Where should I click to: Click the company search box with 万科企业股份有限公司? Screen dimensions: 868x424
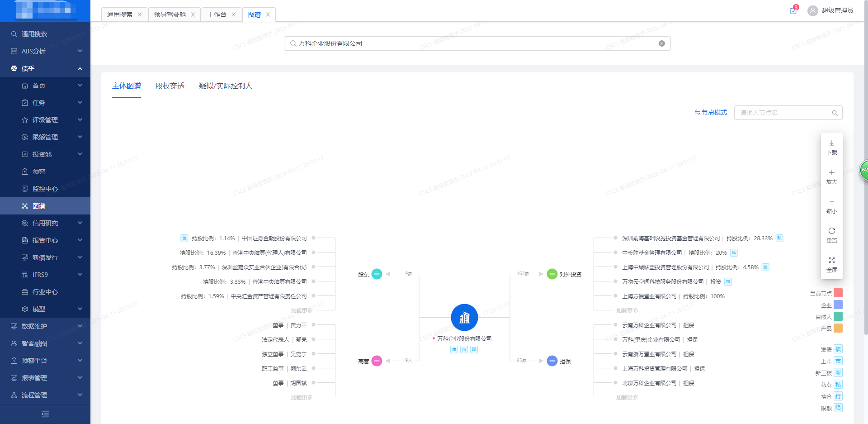tap(477, 43)
